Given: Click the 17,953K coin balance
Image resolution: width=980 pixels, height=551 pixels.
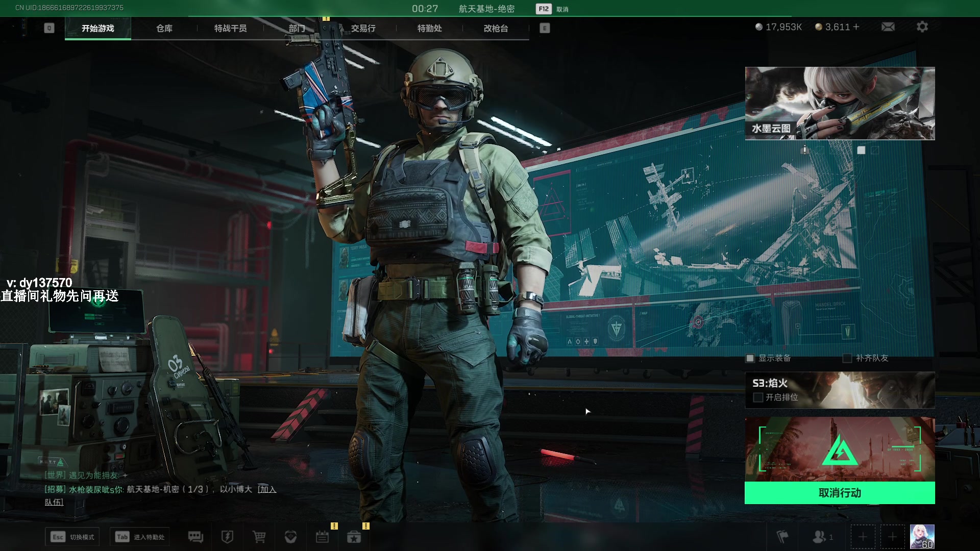Looking at the screenshot, I should (x=779, y=27).
